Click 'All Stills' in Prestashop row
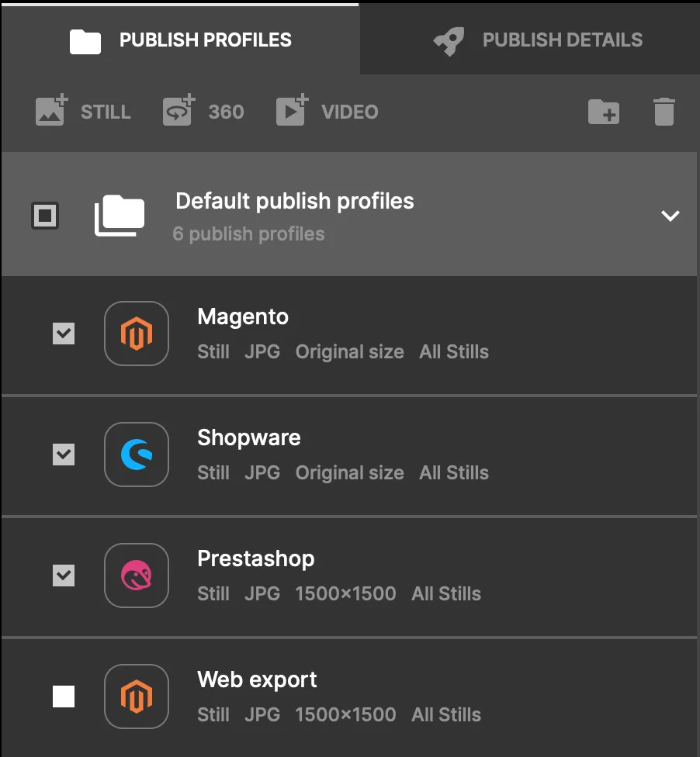This screenshot has width=700, height=757. (x=446, y=594)
